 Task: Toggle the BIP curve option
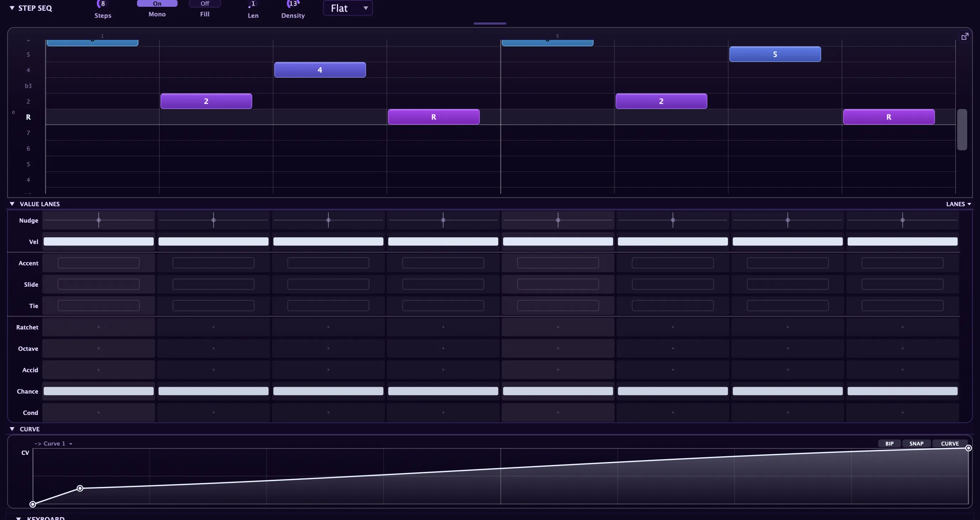pyautogui.click(x=890, y=444)
